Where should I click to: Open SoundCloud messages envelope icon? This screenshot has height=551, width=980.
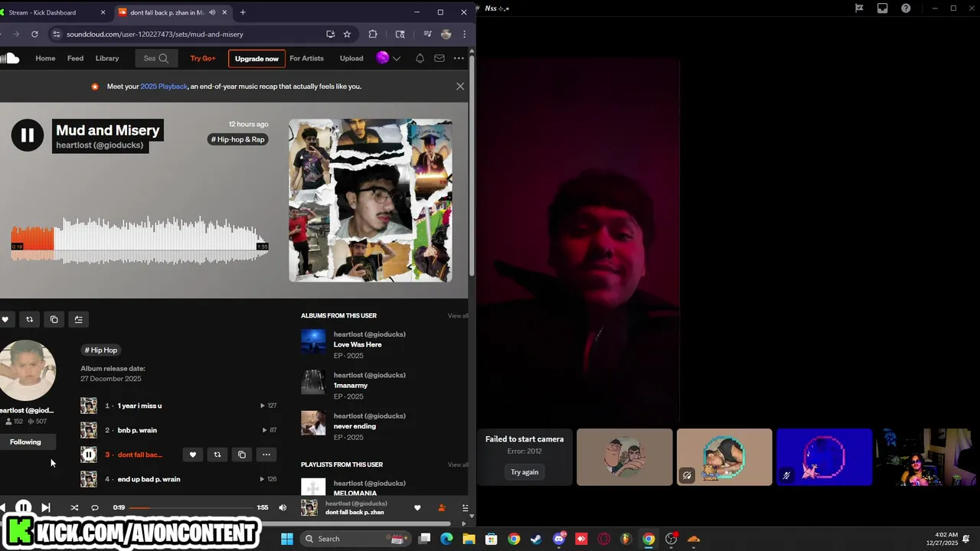click(439, 58)
